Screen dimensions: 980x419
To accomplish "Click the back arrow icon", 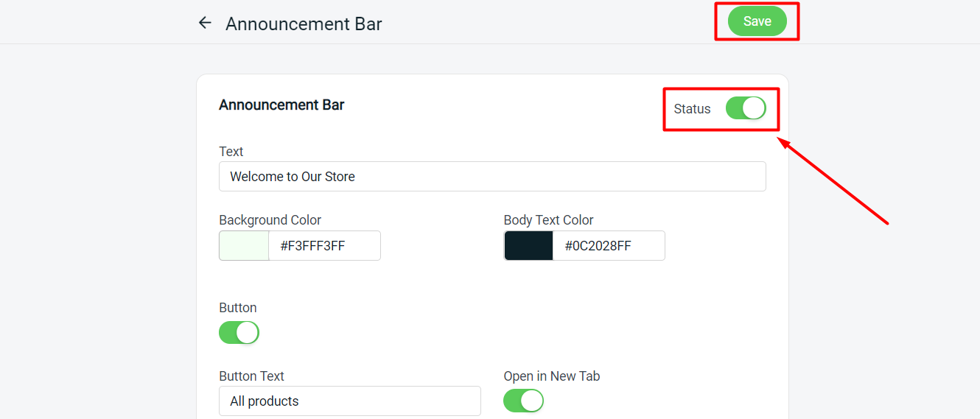I will coord(205,23).
